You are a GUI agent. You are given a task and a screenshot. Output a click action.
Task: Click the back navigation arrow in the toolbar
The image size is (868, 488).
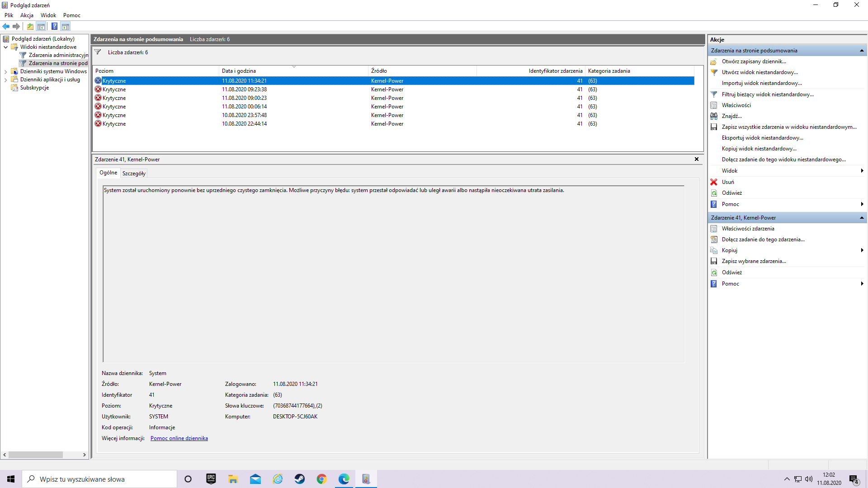(x=6, y=26)
